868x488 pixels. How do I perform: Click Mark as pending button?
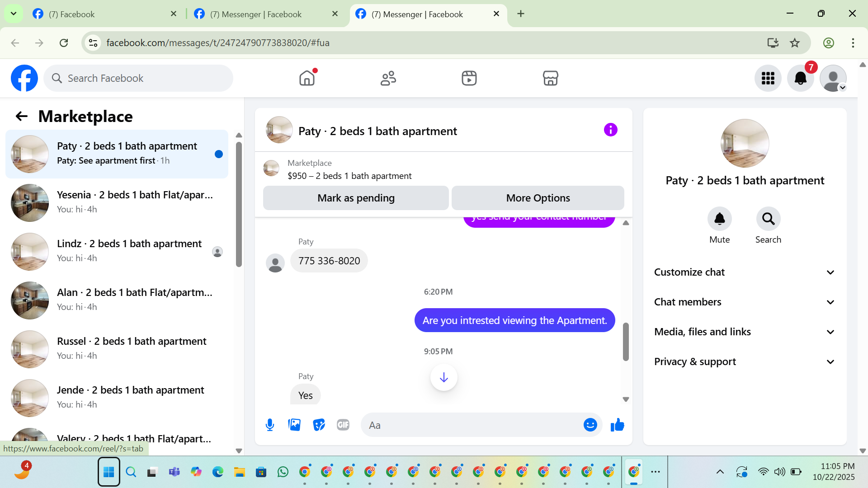pos(356,198)
